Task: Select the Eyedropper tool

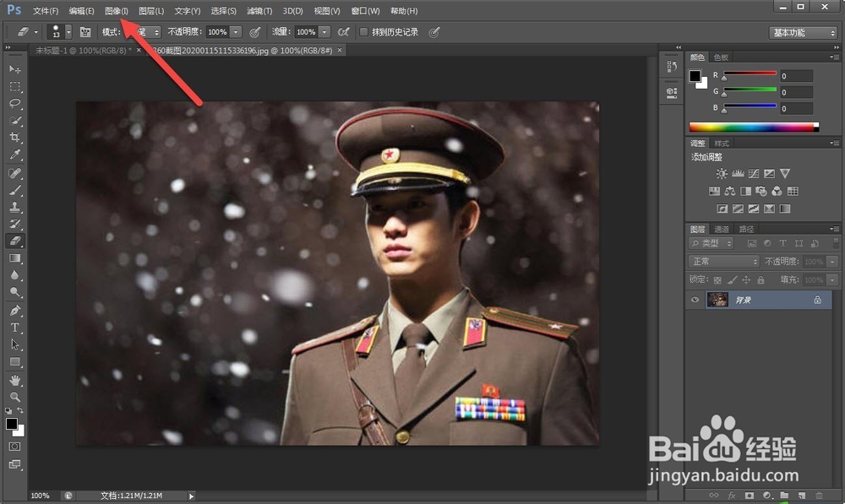Action: 14,155
